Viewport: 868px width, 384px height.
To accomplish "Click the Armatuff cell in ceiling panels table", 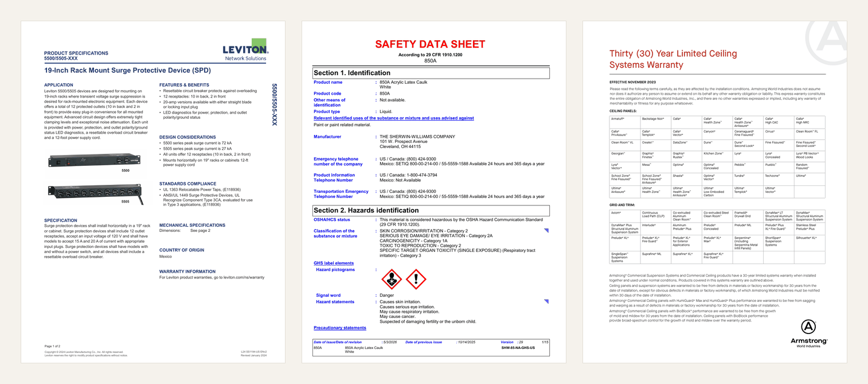I will tap(624, 122).
